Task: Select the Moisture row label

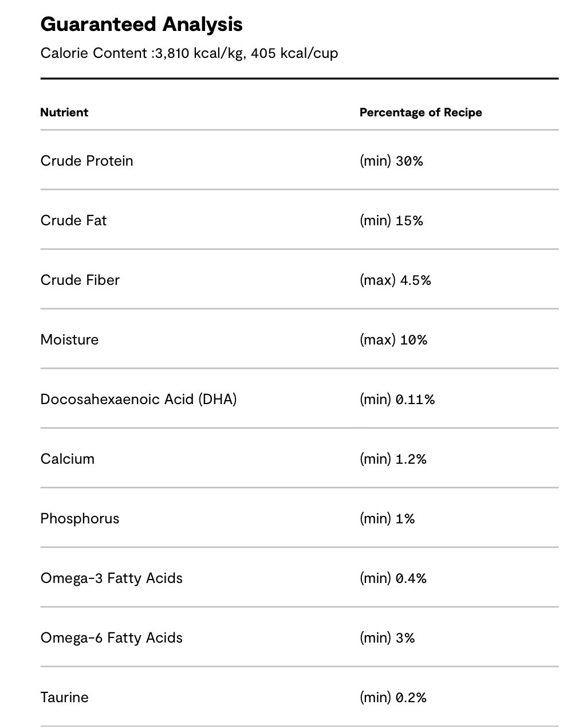Action: click(x=69, y=339)
